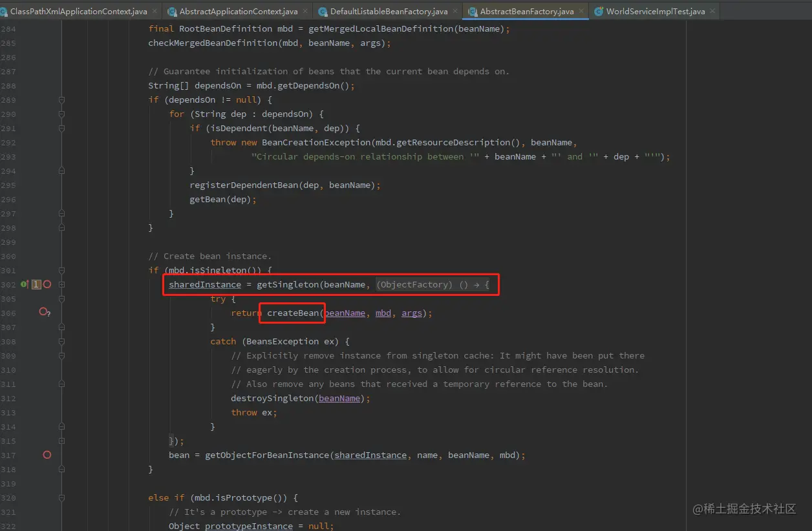Click line number 310 in the gutter
Viewport: 812px width, 531px height.
(8, 370)
